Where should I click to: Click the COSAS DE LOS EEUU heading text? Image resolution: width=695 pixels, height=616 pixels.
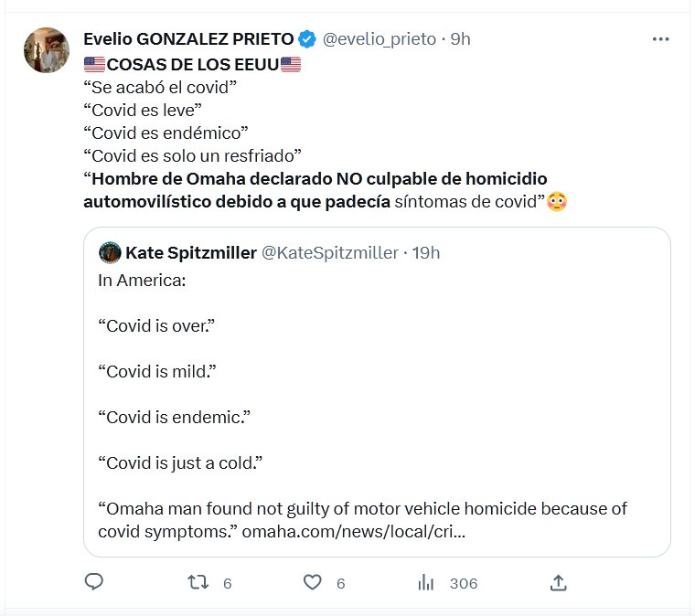point(192,65)
